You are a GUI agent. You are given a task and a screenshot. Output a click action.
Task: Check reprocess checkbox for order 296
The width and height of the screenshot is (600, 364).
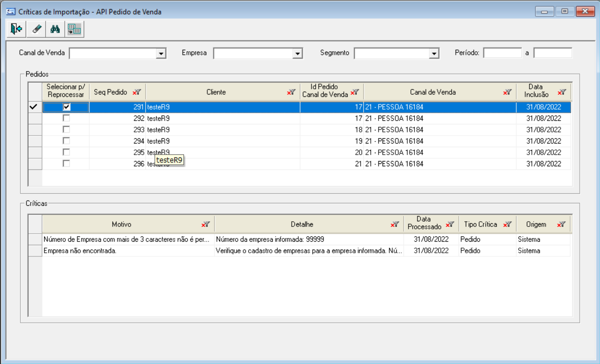point(66,163)
